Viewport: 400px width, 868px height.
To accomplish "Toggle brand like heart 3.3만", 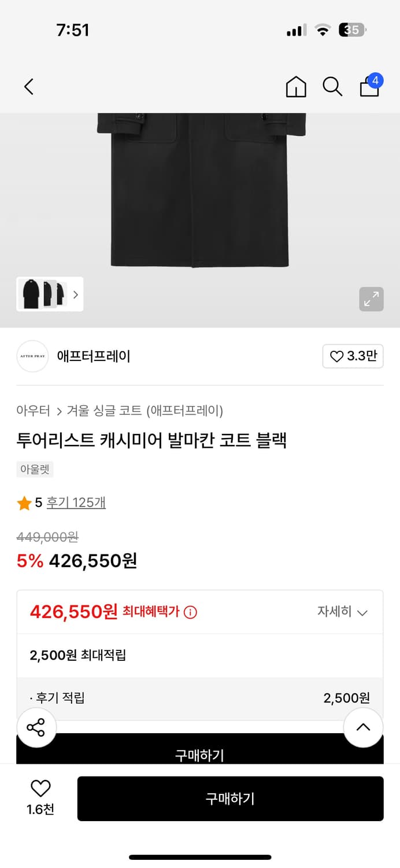I will coord(353,356).
